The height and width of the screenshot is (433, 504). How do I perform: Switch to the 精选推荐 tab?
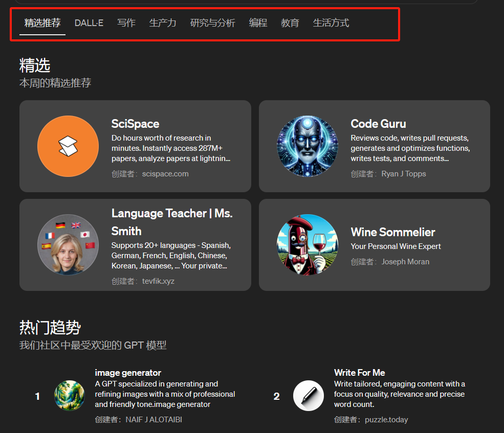coord(42,23)
